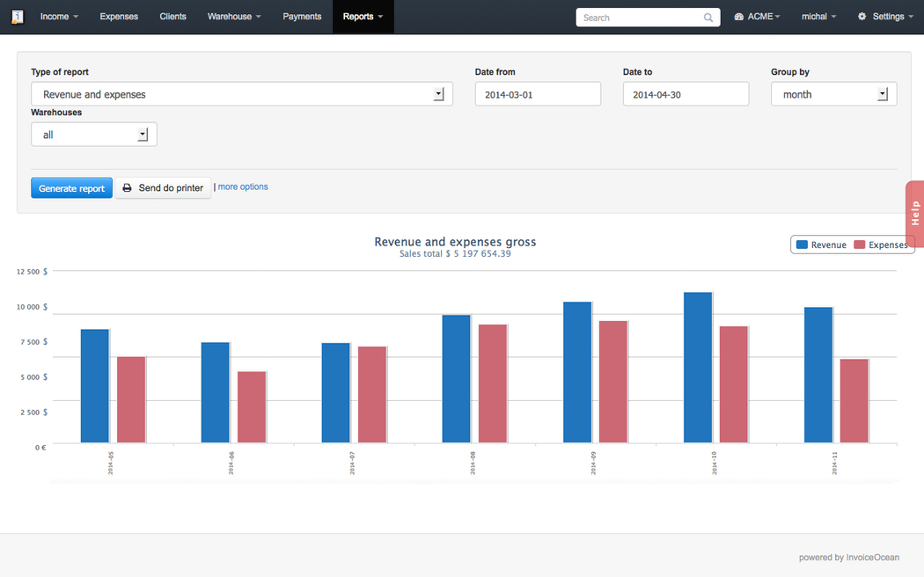Click the more options link
The height and width of the screenshot is (577, 924).
pyautogui.click(x=243, y=186)
